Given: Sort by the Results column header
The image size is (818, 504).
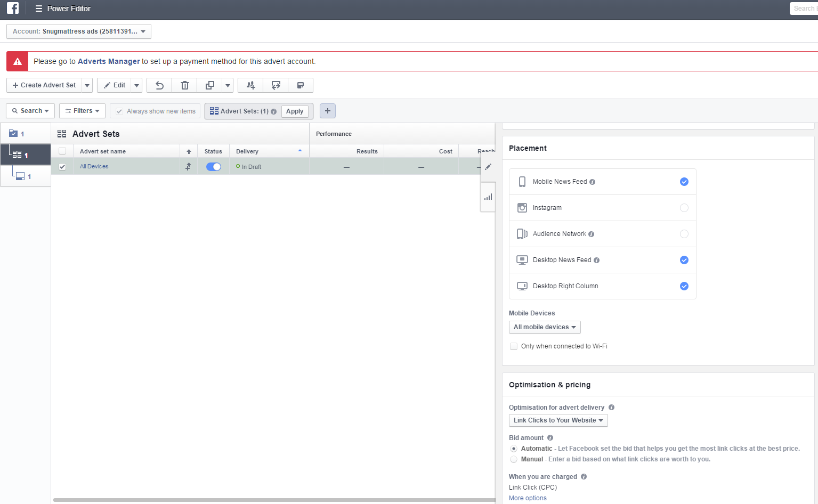Looking at the screenshot, I should click(346, 152).
